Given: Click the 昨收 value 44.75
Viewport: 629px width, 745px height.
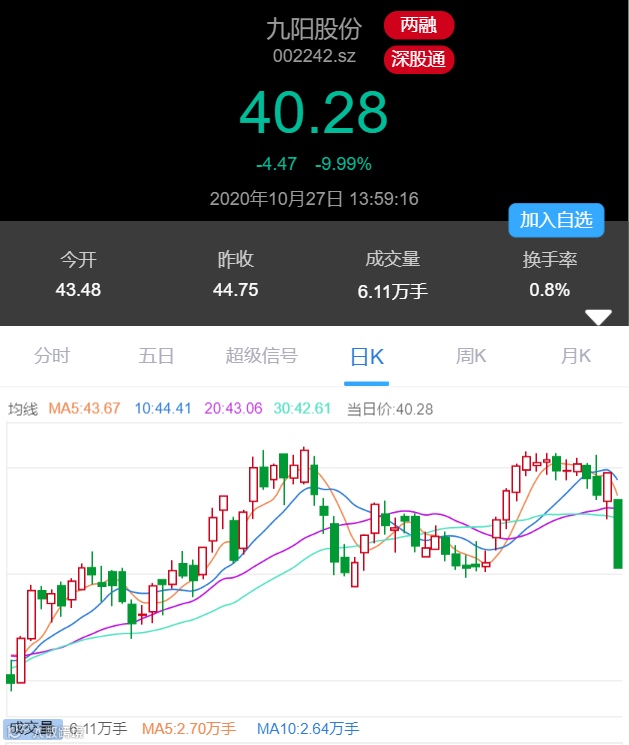Looking at the screenshot, I should (x=236, y=290).
